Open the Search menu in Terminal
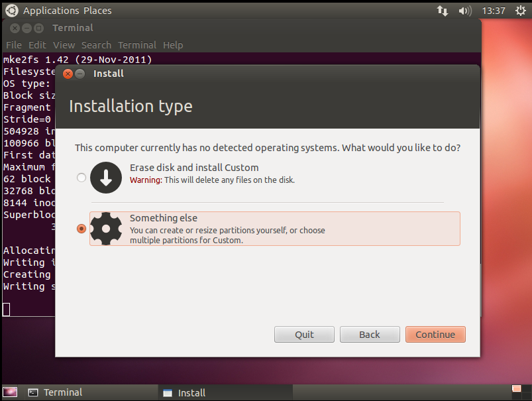 (96, 45)
